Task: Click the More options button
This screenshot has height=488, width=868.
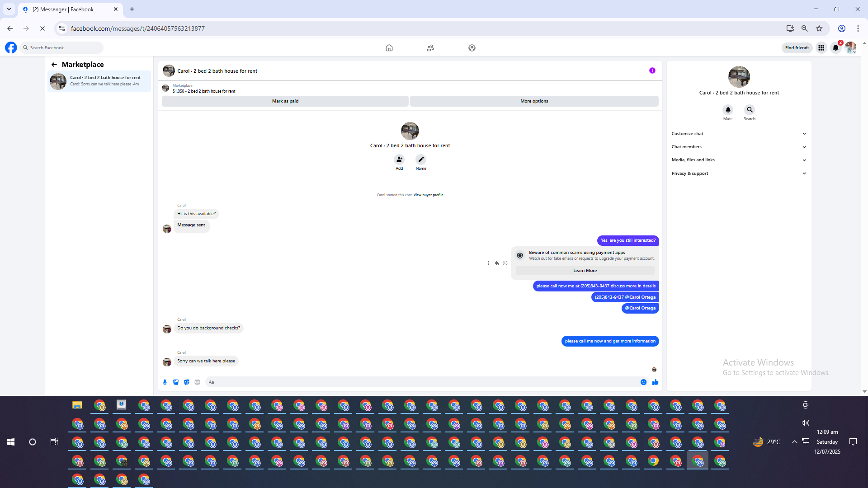Action: tap(534, 101)
